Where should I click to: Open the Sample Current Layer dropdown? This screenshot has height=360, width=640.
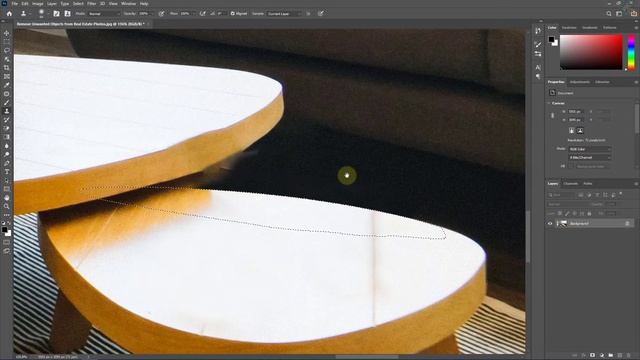(x=284, y=13)
